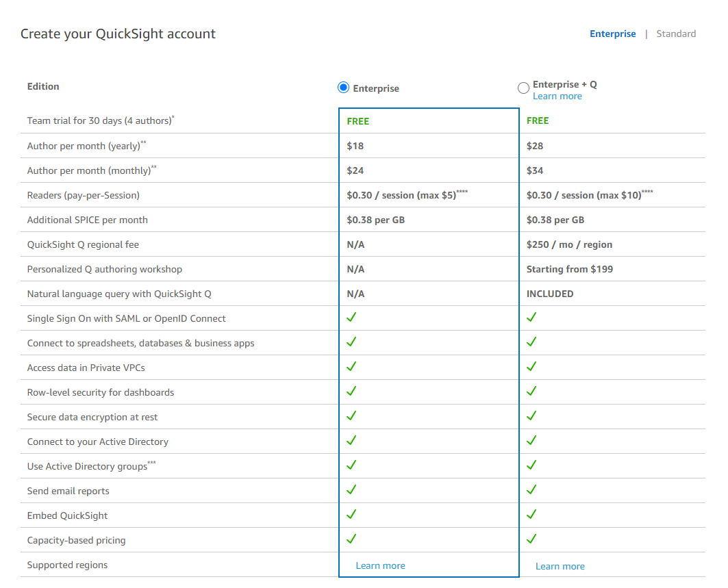Open Enterprise + Q supported regions Learn more
728x588 pixels.
point(560,566)
